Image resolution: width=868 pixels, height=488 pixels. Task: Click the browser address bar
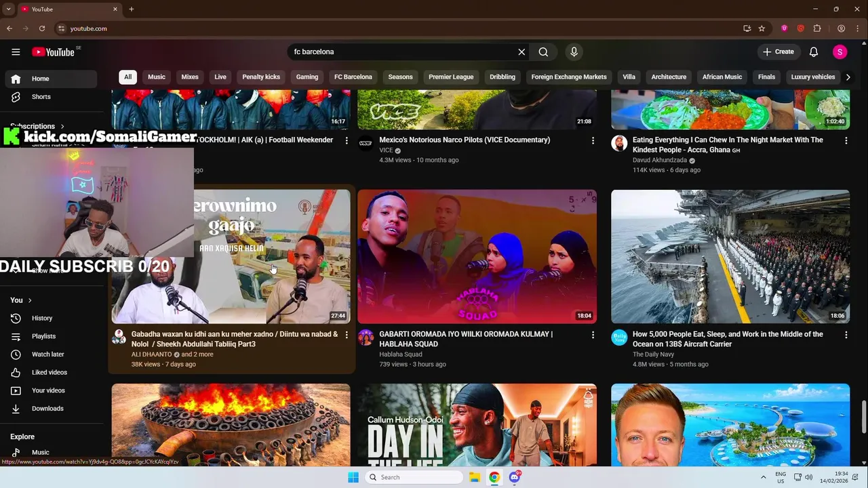pos(400,28)
